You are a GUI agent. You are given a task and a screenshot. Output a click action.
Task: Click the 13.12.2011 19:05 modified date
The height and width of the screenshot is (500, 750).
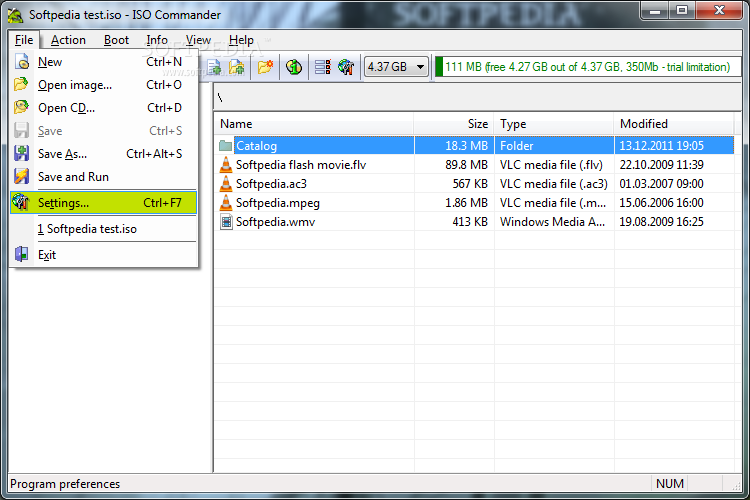pyautogui.click(x=661, y=145)
